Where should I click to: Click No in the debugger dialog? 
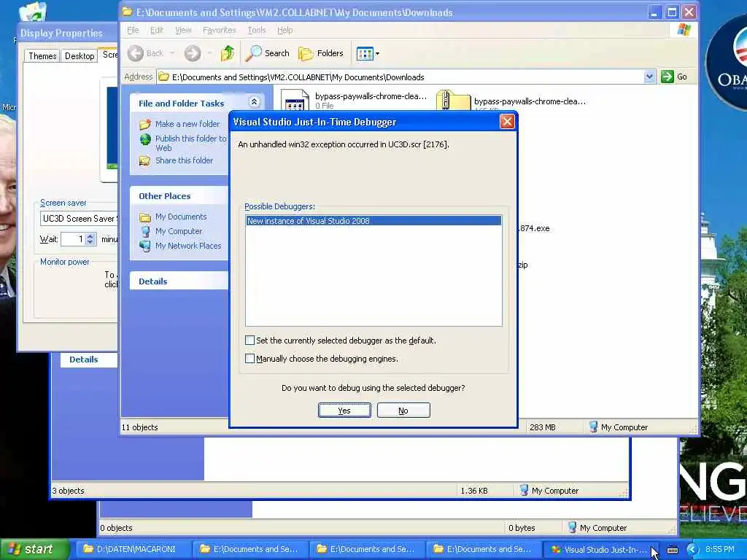point(403,411)
